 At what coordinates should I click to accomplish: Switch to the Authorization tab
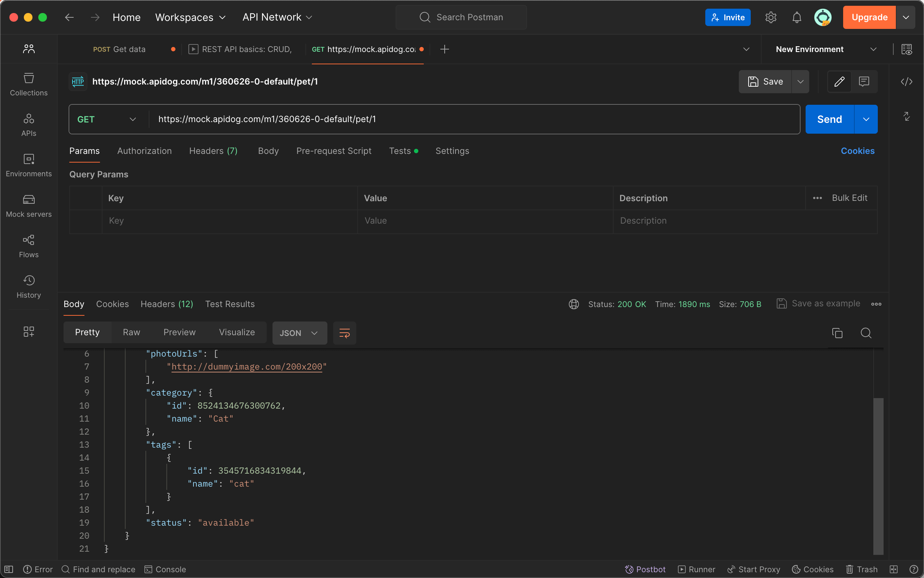pos(144,151)
